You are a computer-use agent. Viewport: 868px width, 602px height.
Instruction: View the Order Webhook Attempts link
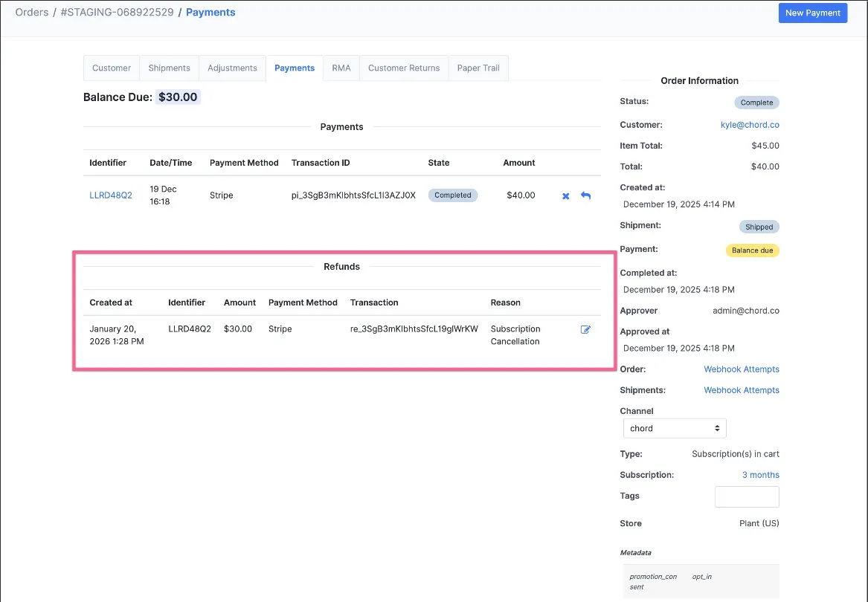[742, 369]
